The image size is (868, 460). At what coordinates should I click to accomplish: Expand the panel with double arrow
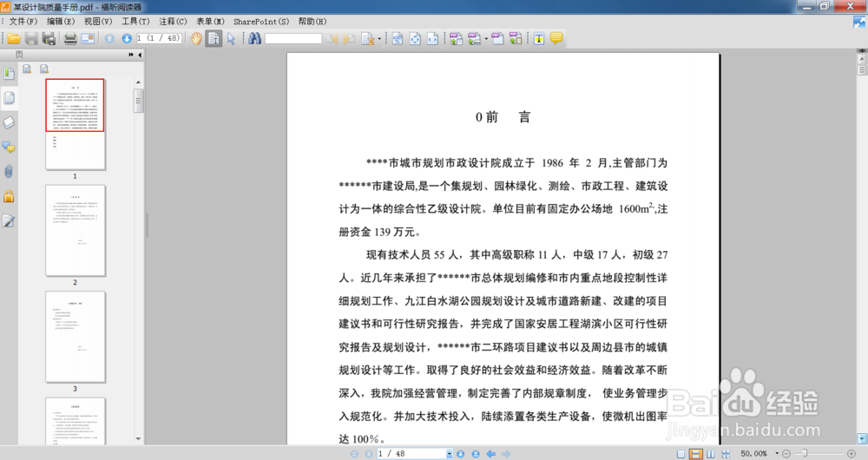tap(131, 55)
